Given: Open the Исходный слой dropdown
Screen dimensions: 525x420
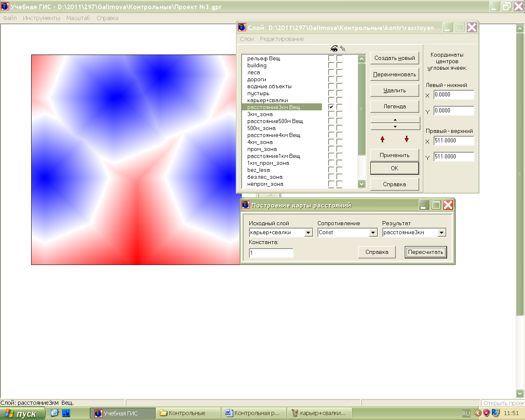Looking at the screenshot, I should (308, 233).
